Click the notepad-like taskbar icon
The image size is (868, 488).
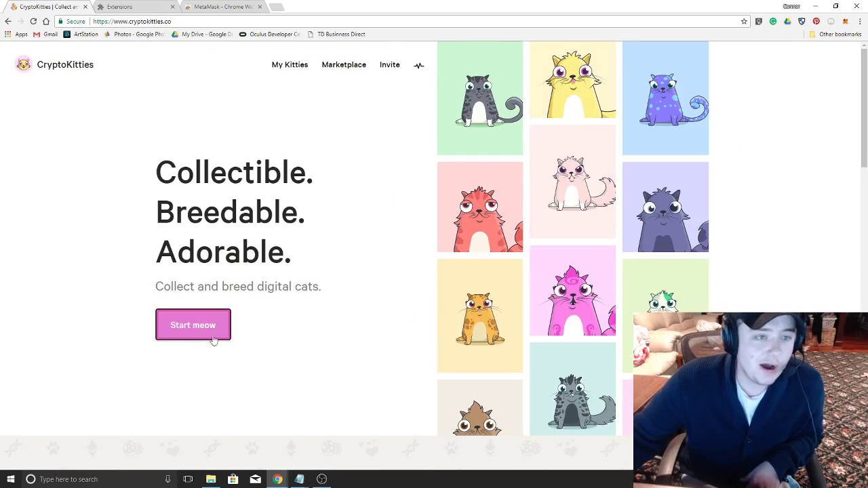coord(299,479)
